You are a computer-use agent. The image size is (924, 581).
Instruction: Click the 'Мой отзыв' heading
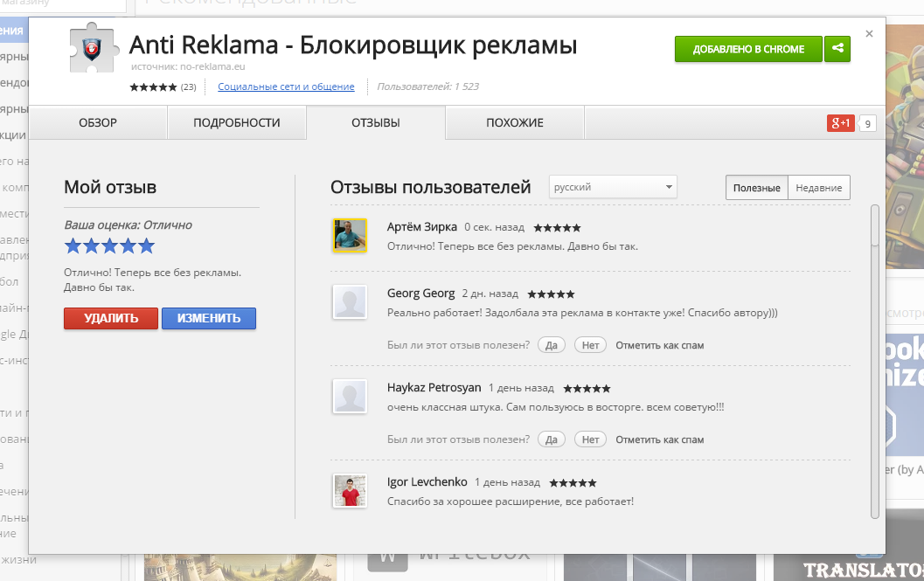pos(110,187)
